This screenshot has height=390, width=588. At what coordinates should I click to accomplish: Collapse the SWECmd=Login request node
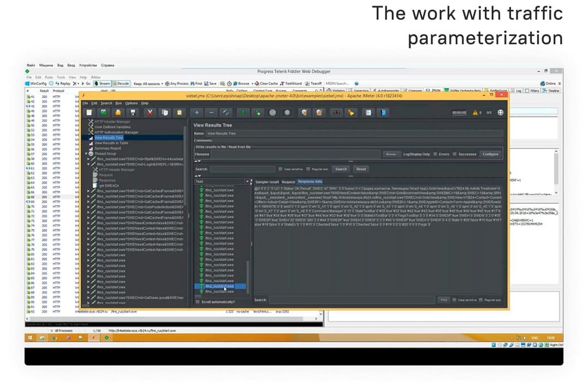coord(88,164)
